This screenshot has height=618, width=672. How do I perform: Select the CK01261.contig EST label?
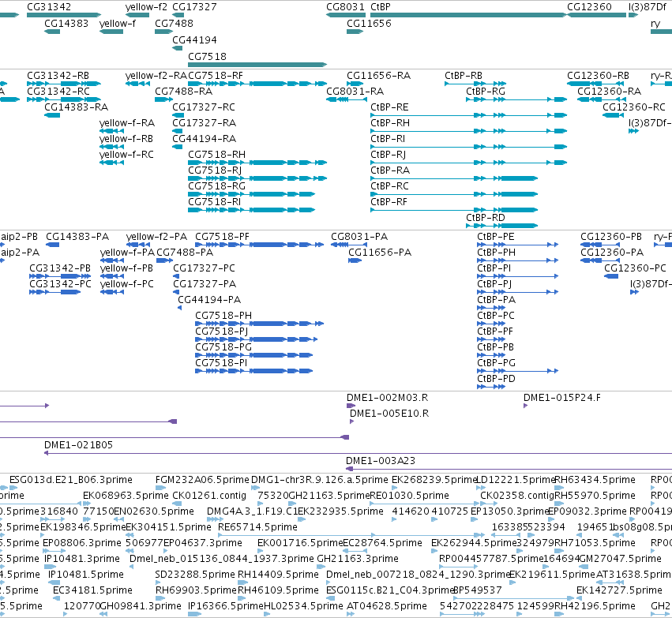(209, 496)
